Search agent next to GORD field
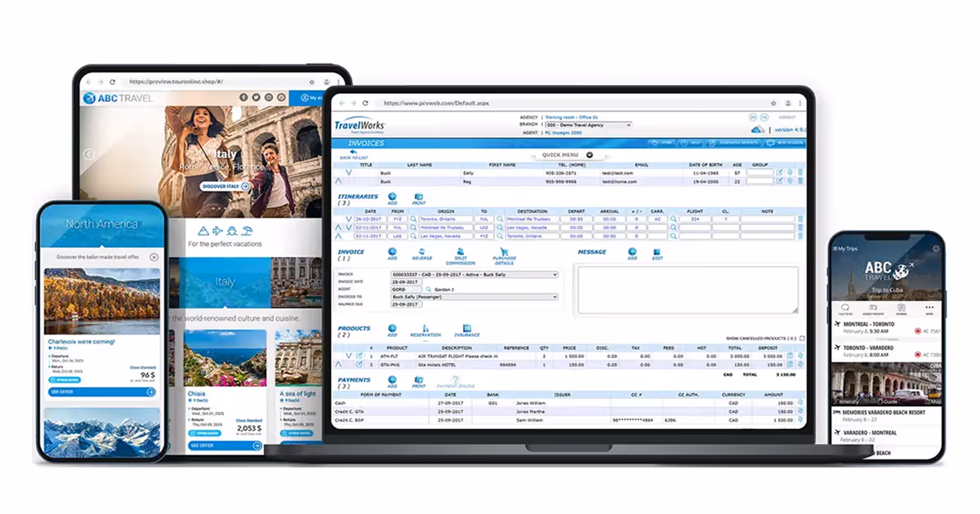Viewport: 980px width, 514px height. (428, 289)
